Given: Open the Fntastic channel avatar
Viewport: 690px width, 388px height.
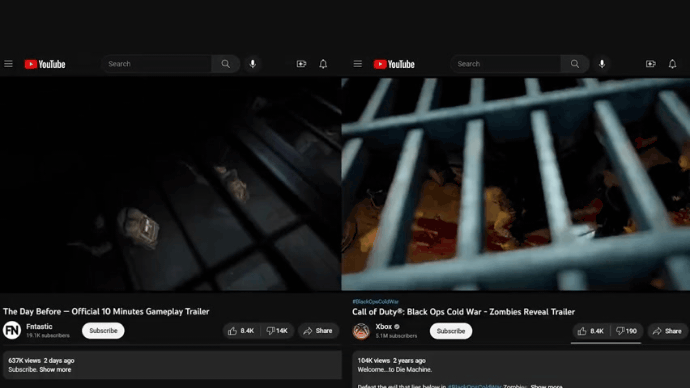Looking at the screenshot, I should click(x=12, y=330).
